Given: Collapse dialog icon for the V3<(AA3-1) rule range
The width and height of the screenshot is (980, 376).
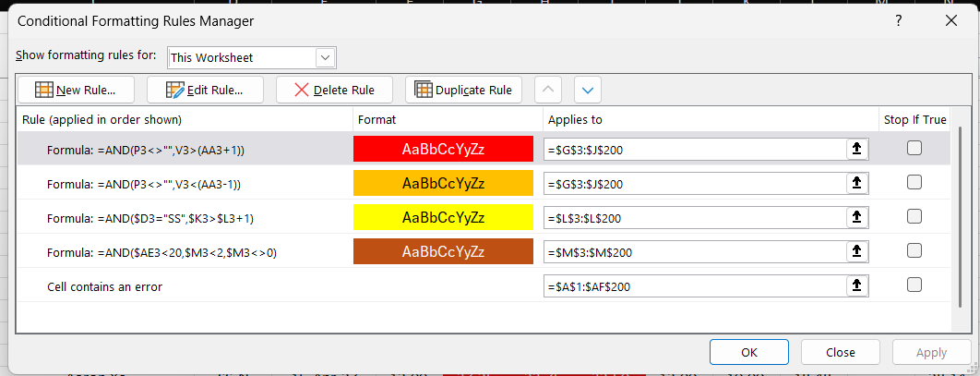Looking at the screenshot, I should (857, 183).
